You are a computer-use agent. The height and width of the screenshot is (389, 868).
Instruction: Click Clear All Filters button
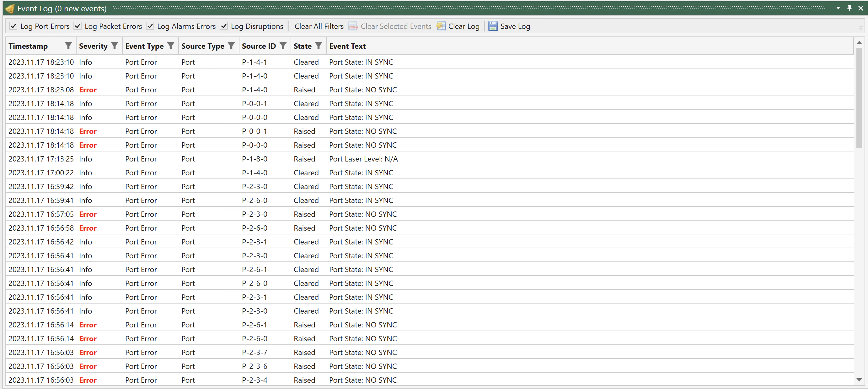point(318,26)
